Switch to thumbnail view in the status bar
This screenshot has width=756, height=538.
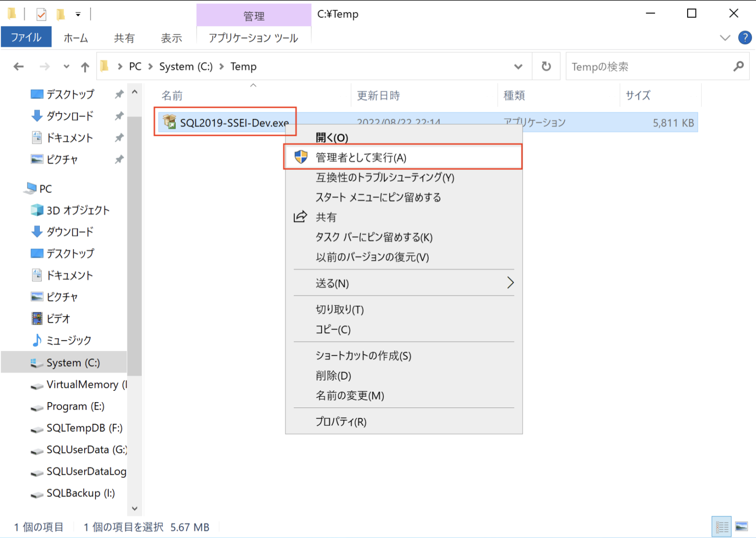tap(741, 526)
